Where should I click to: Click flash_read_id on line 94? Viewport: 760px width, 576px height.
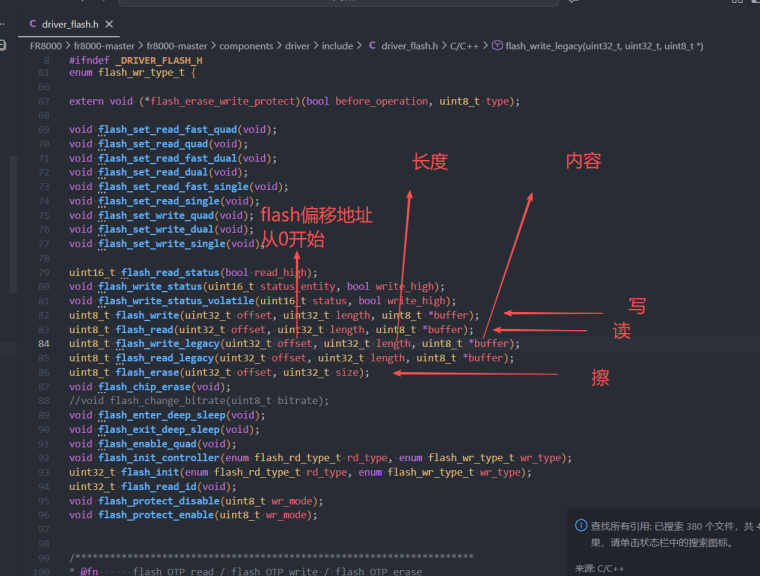point(159,487)
